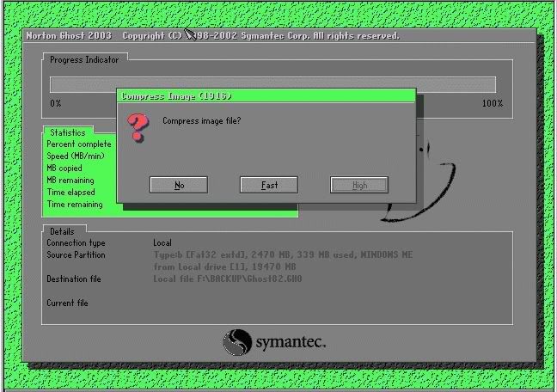This screenshot has height=392, width=557.
Task: Click the Symantec copyright notice text
Action: (261, 35)
